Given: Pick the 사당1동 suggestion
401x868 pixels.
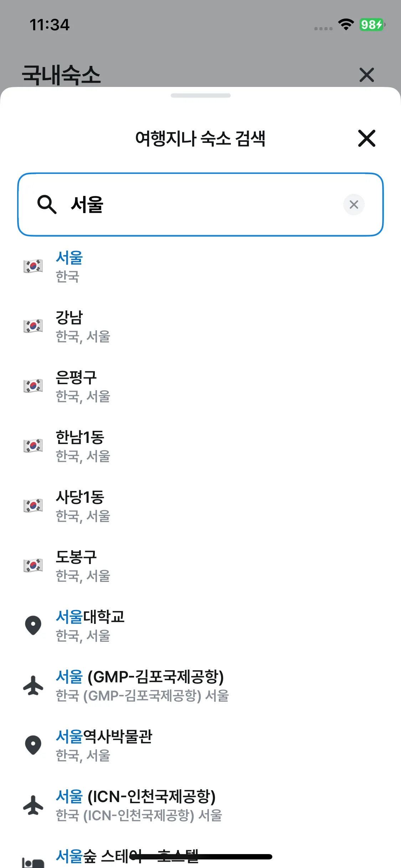Looking at the screenshot, I should (x=80, y=506).
